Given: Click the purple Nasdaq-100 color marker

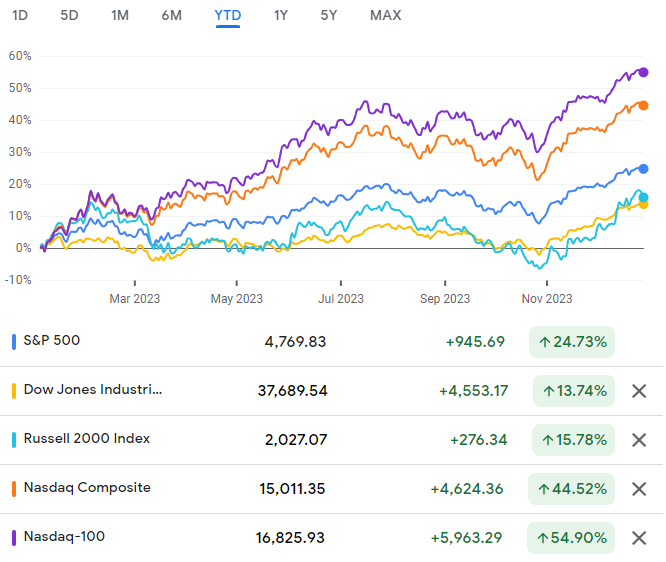Looking at the screenshot, I should tap(14, 538).
